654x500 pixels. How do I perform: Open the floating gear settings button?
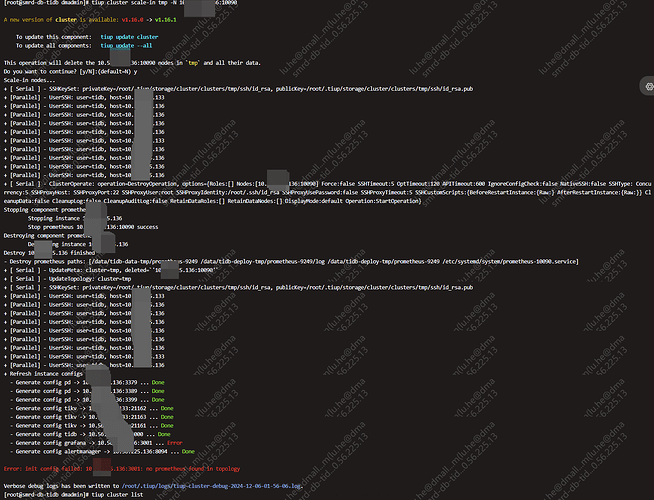(649, 86)
